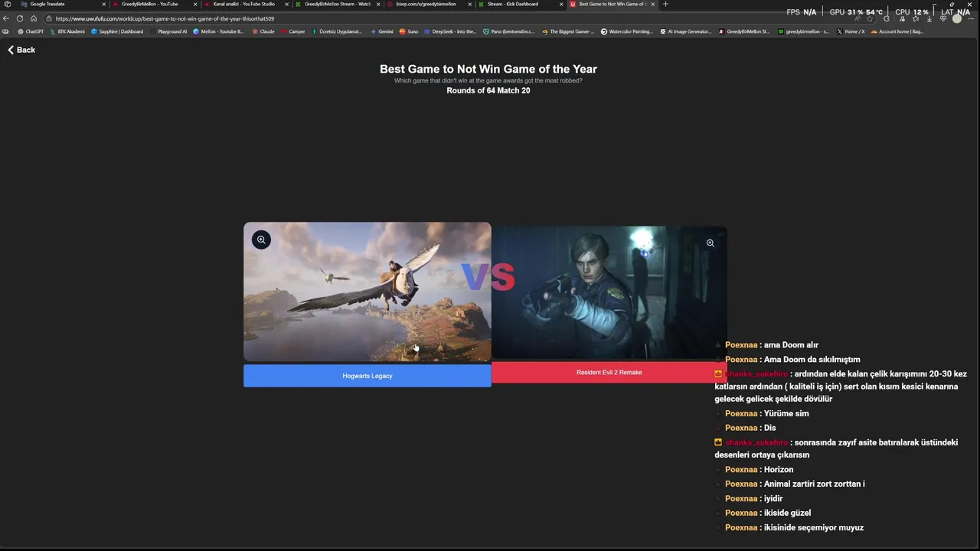
Task: Open the Claude bookmark
Action: click(263, 31)
